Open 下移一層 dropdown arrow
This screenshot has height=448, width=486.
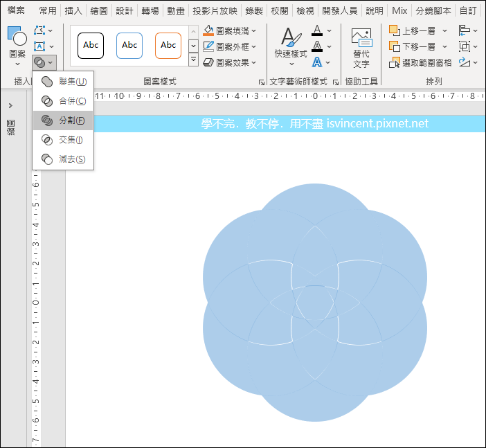[x=444, y=47]
